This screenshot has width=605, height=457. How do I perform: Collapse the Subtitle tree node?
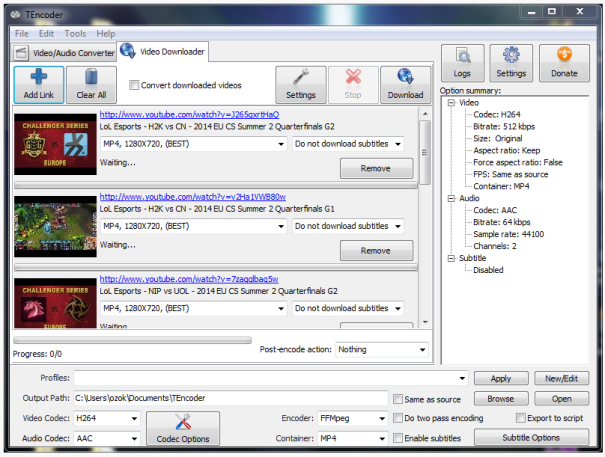pos(451,258)
